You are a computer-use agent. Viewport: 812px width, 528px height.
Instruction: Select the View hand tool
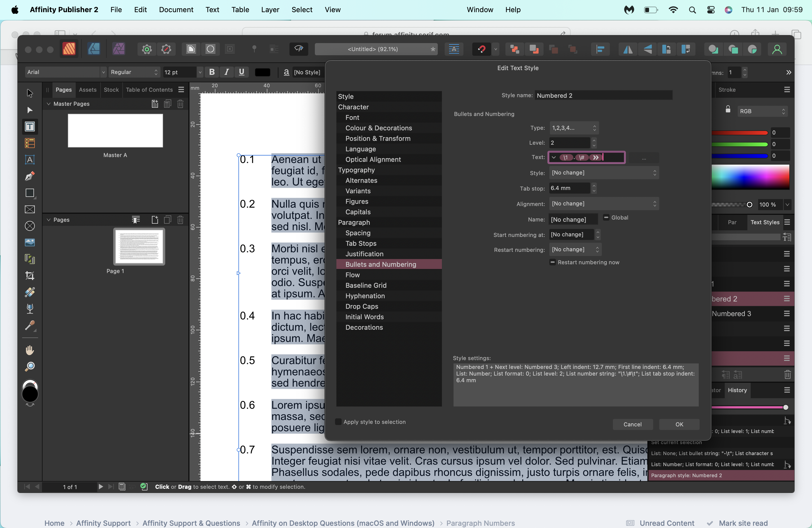[30, 350]
